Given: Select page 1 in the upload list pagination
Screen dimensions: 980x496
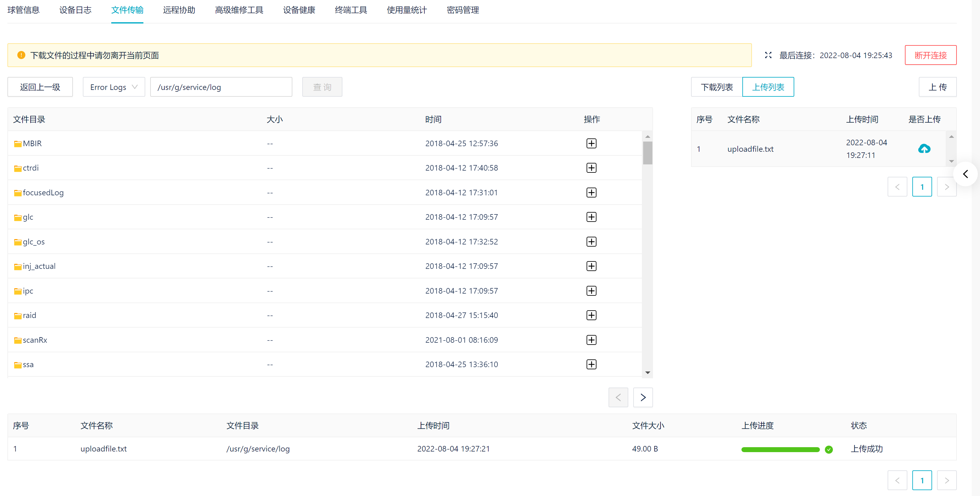Looking at the screenshot, I should tap(922, 187).
